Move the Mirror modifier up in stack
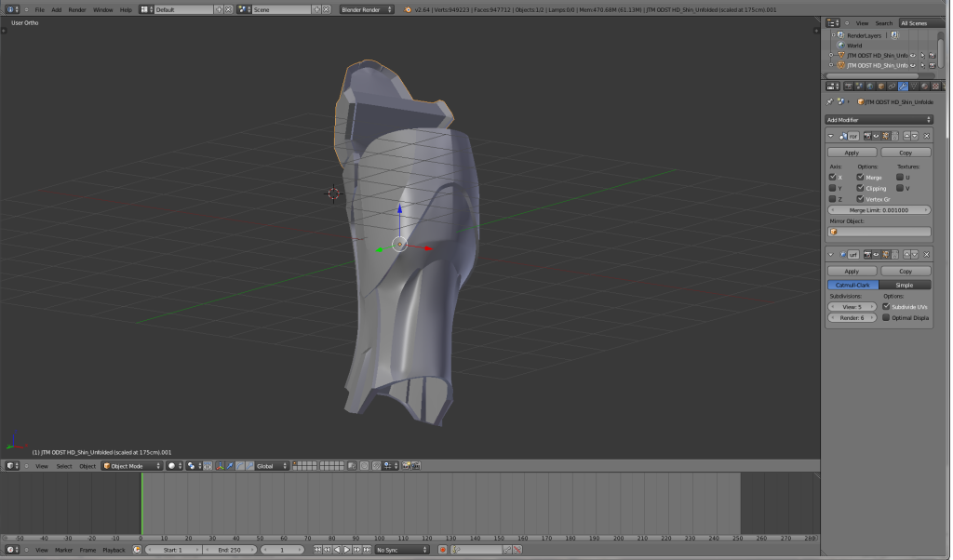This screenshot has width=953, height=560. (x=906, y=136)
